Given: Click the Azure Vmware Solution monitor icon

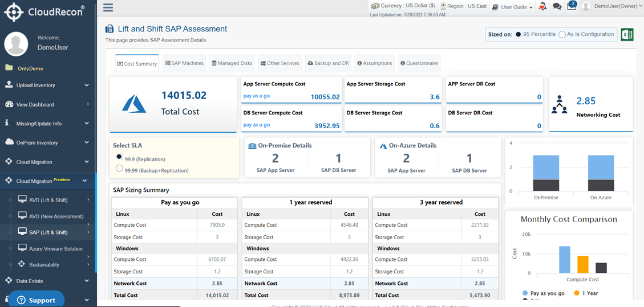Looking at the screenshot, I should pos(23,248).
